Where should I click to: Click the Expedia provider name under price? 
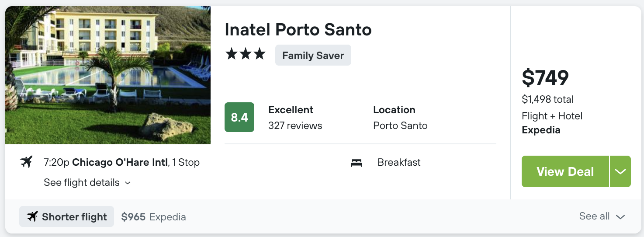541,130
